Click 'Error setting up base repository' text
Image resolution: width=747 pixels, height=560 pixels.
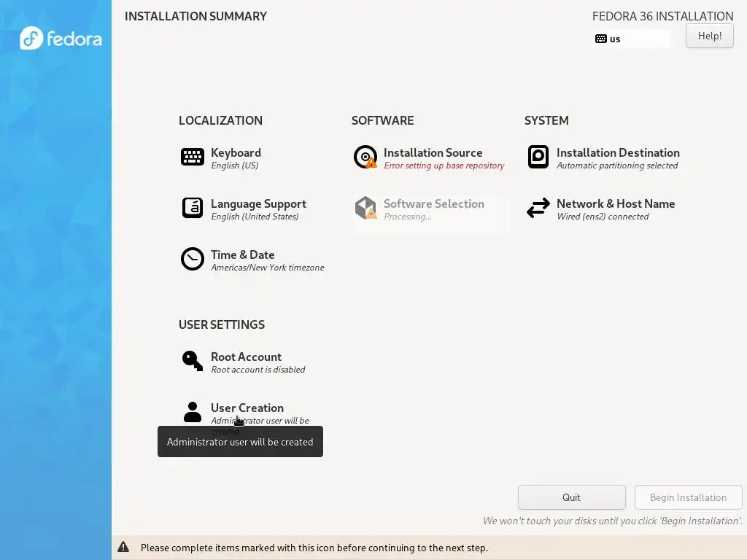pyautogui.click(x=444, y=166)
